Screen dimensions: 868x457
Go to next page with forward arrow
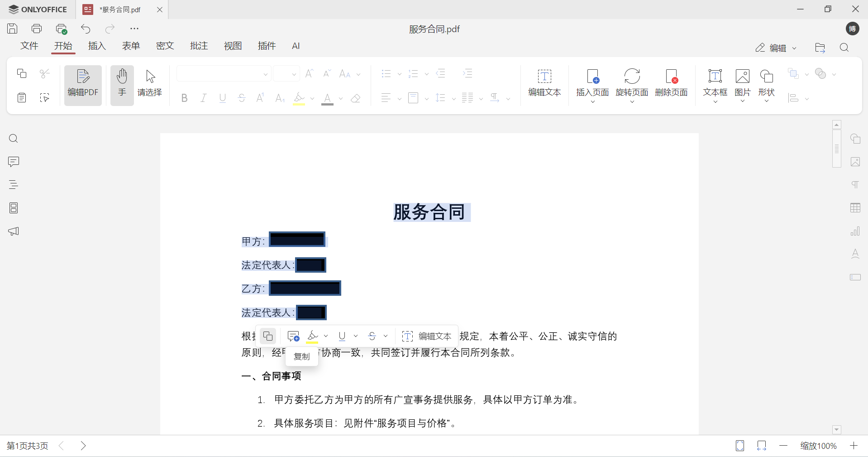click(x=83, y=446)
